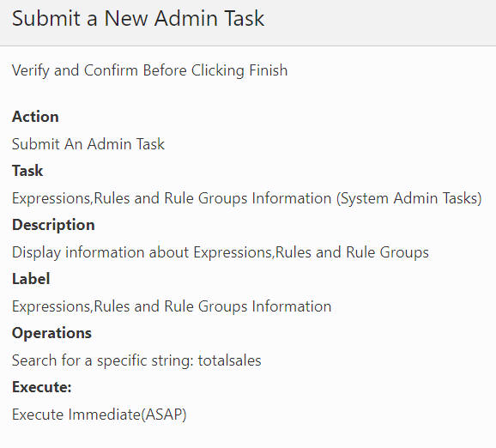Click the word 'Finish' in the verify message
Image resolution: width=496 pixels, height=448 pixels.
[269, 70]
